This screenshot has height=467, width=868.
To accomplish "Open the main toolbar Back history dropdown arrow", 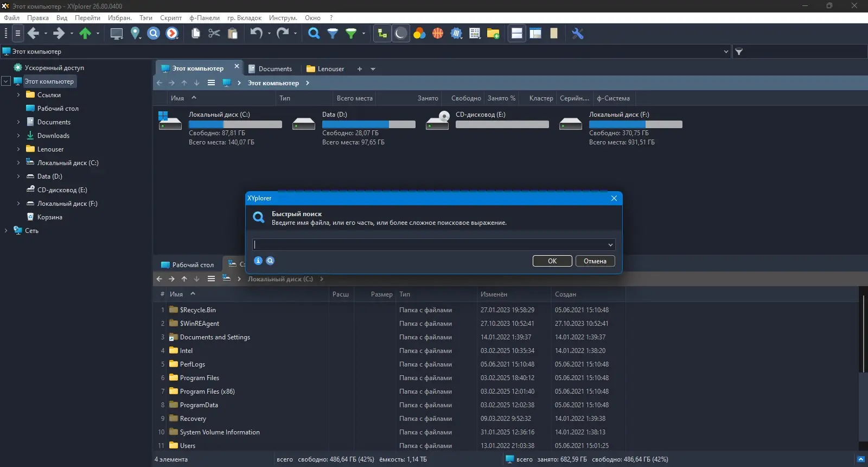I will click(46, 34).
